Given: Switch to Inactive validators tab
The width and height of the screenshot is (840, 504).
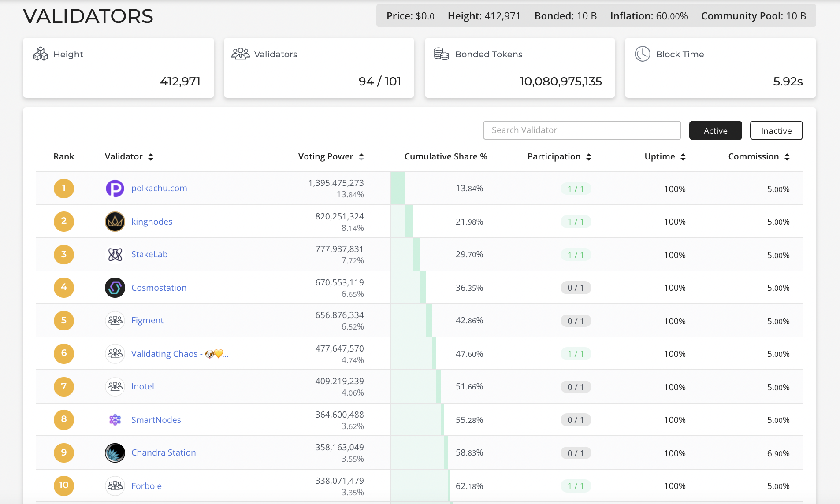Looking at the screenshot, I should pos(777,130).
